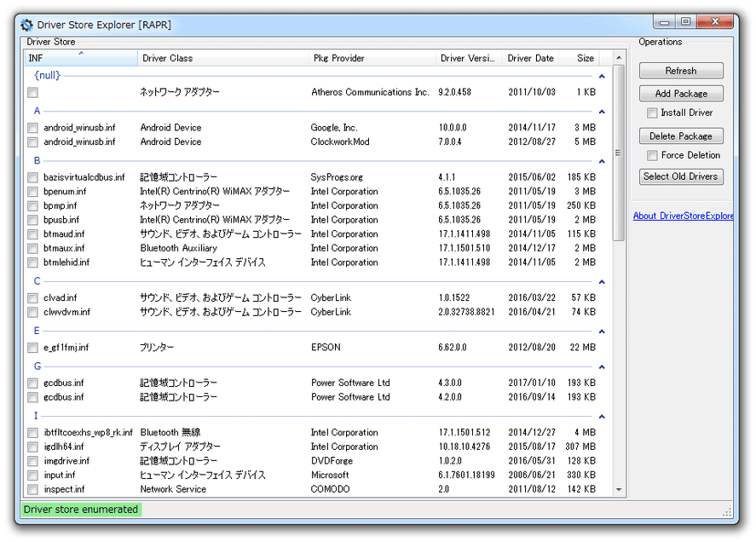Sort by the INF column header
756x542 pixels.
click(x=80, y=58)
